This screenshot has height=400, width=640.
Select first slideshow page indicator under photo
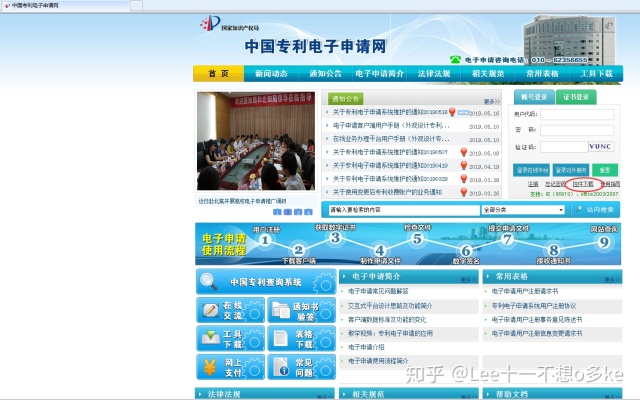click(277, 212)
